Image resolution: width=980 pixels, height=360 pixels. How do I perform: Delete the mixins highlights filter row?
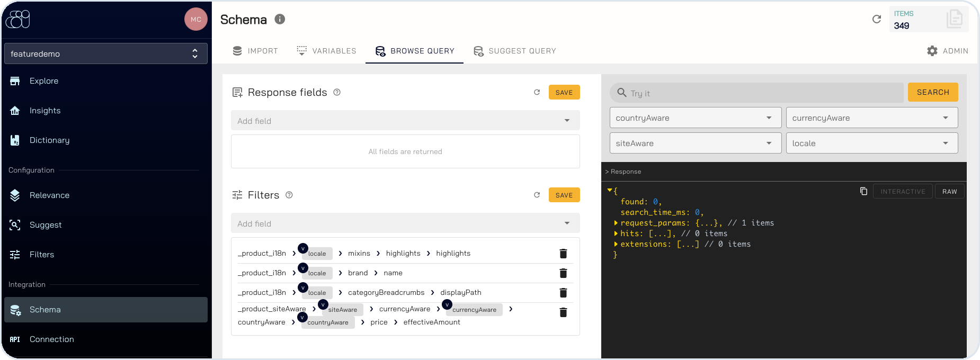pos(563,254)
